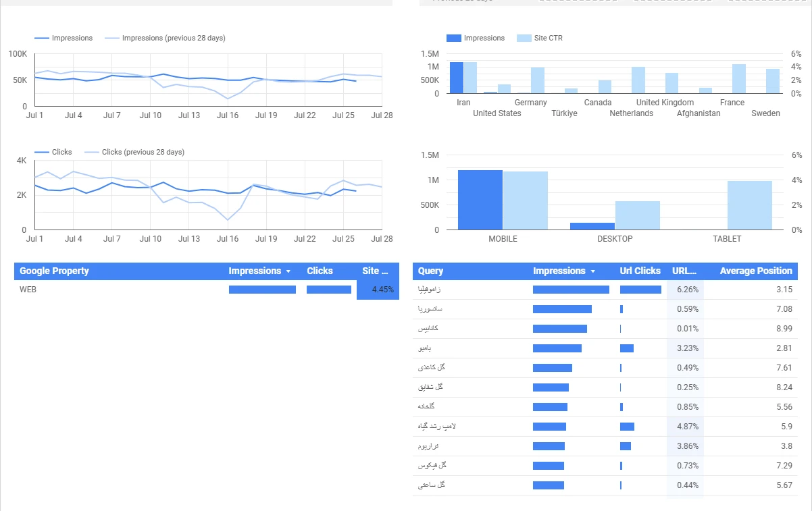Screen dimensions: 812x511
Task: Click the MOBILE device axis label
Action: point(503,239)
